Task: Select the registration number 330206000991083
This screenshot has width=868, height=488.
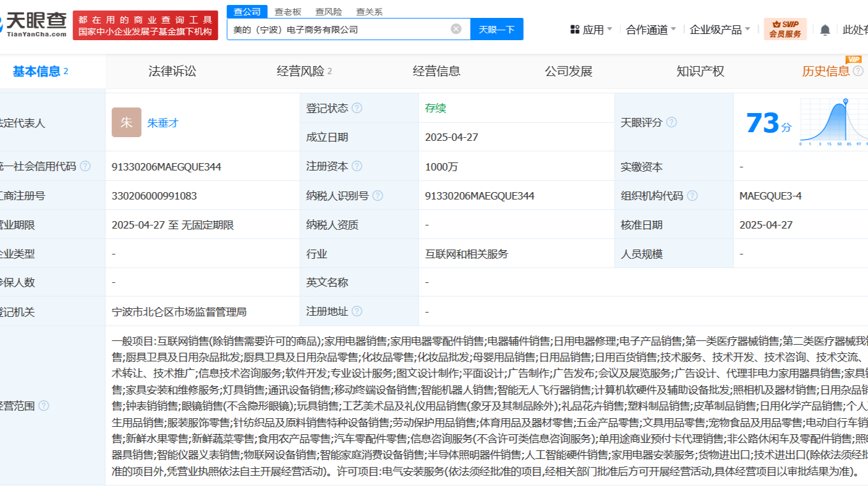Action: click(x=155, y=196)
